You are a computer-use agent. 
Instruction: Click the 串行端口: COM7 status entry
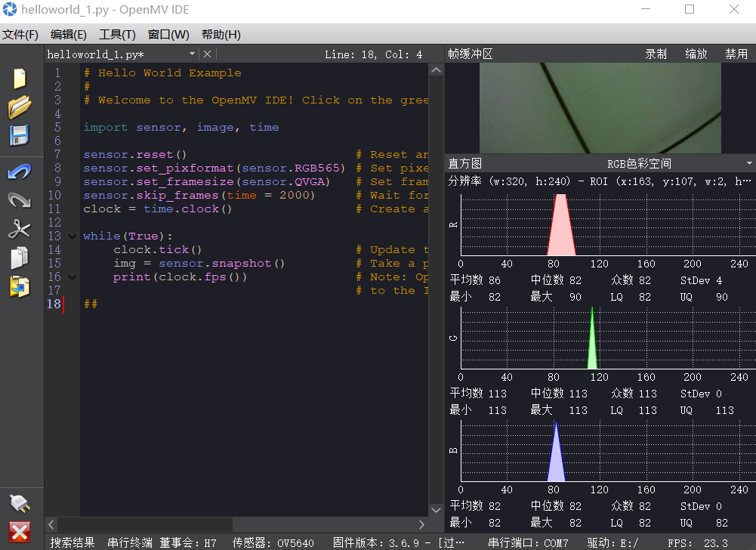pyautogui.click(x=528, y=542)
